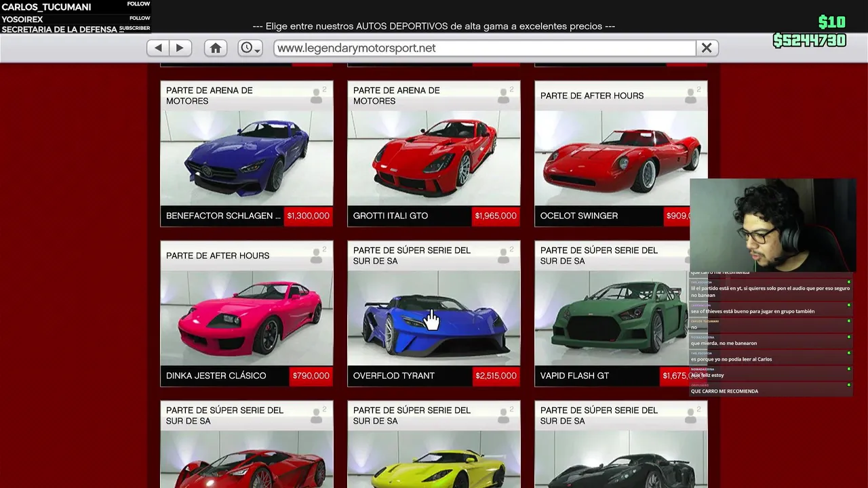Screen dimensions: 868x488
Task: Click Flash GT card 'Parte de Súper Serie' header
Action: coord(599,256)
